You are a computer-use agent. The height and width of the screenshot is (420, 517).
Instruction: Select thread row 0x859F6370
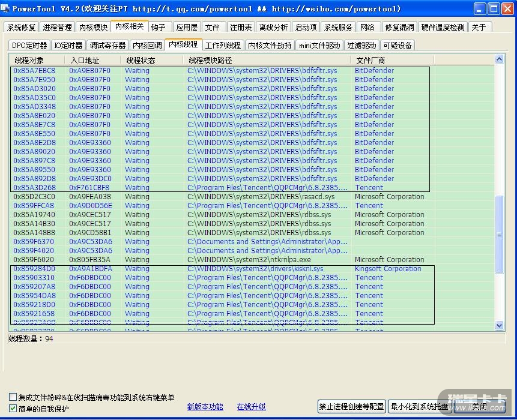point(251,241)
